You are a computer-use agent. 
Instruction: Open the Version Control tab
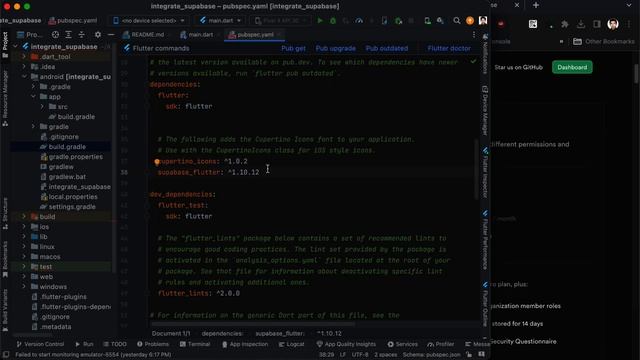[x=40, y=344]
